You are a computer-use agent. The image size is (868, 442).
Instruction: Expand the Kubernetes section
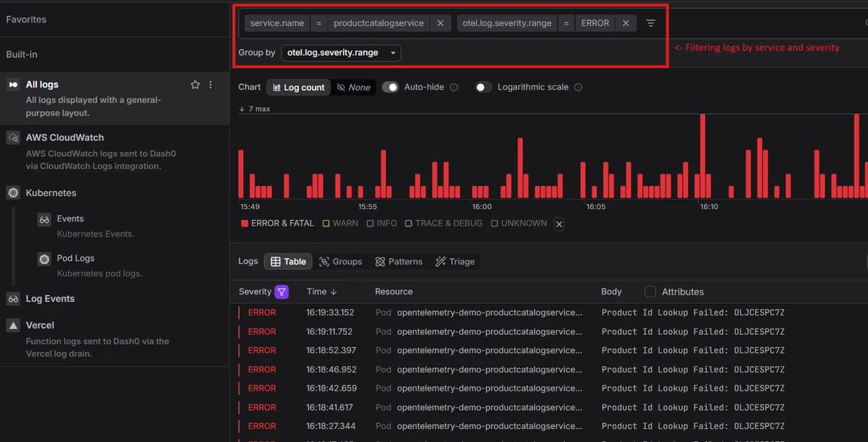pos(51,193)
